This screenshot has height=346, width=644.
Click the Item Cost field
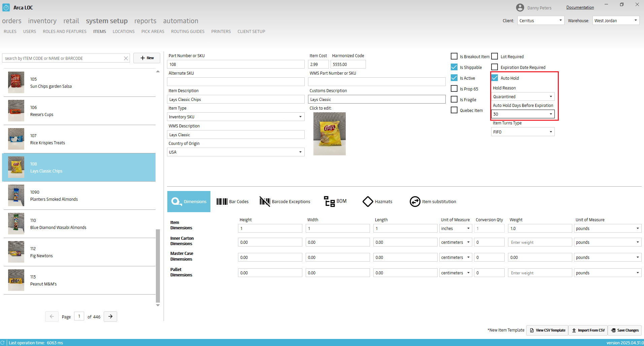pos(318,64)
